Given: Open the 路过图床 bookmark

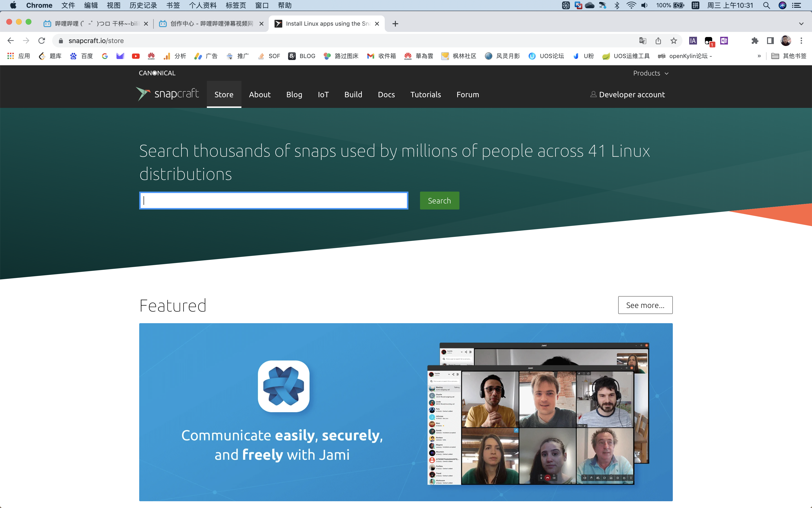Looking at the screenshot, I should [341, 56].
